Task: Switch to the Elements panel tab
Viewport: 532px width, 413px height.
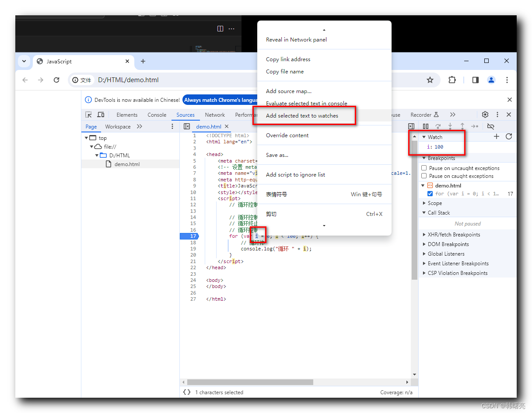Action: (x=127, y=115)
